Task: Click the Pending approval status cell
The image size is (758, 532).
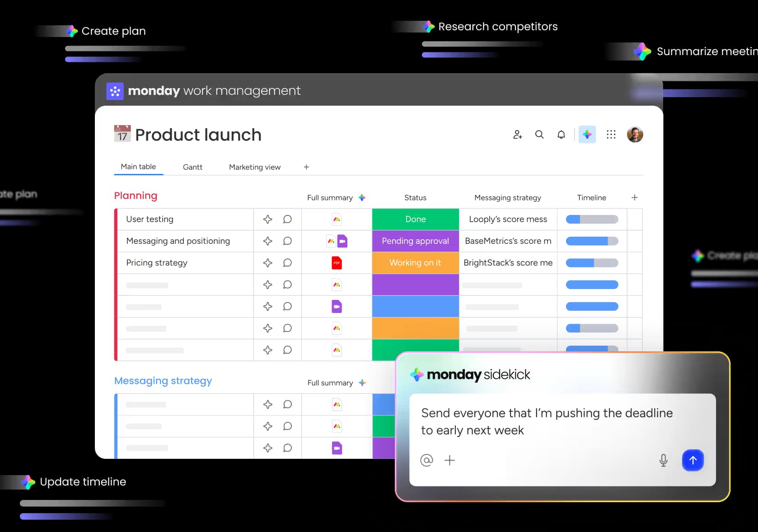Action: (x=416, y=241)
